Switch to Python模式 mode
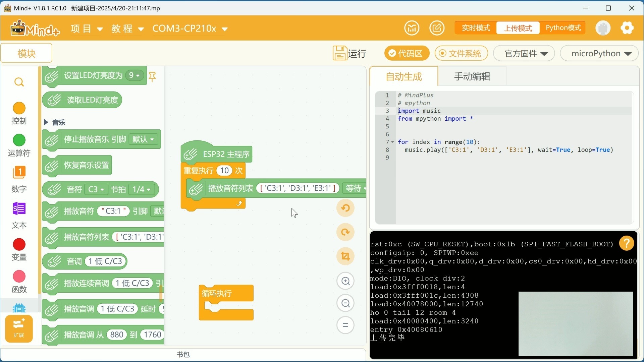 [x=563, y=28]
